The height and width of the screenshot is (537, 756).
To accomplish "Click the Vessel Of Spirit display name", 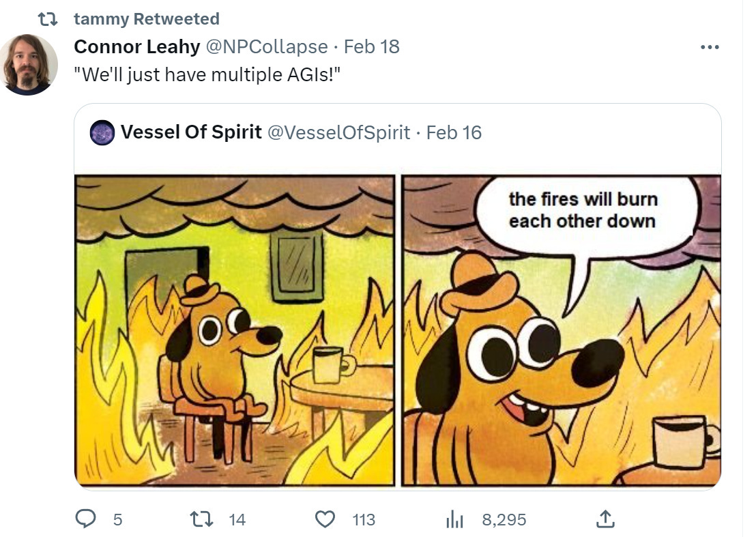I will tap(192, 132).
